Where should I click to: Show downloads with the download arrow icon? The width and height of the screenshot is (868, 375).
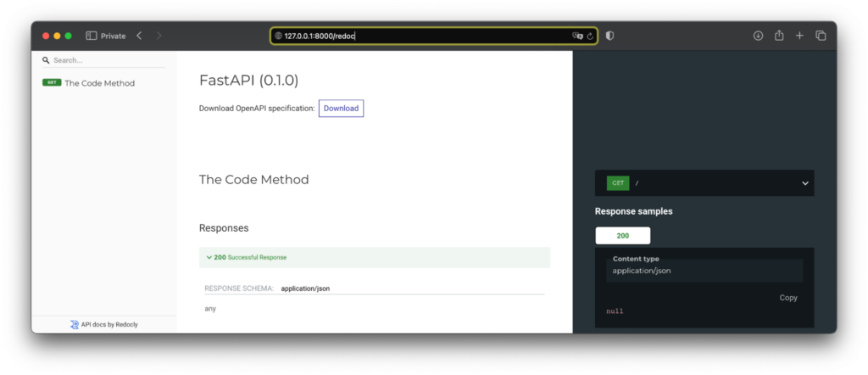point(759,36)
